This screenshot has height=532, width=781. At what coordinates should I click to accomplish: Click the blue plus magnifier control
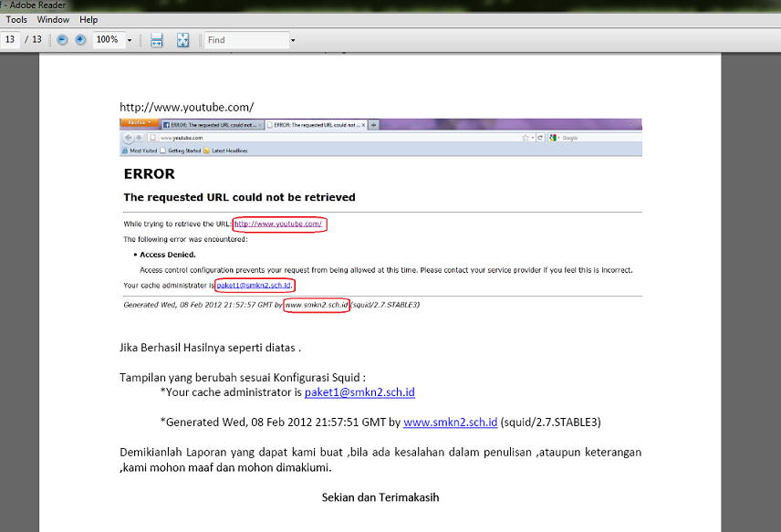(79, 39)
